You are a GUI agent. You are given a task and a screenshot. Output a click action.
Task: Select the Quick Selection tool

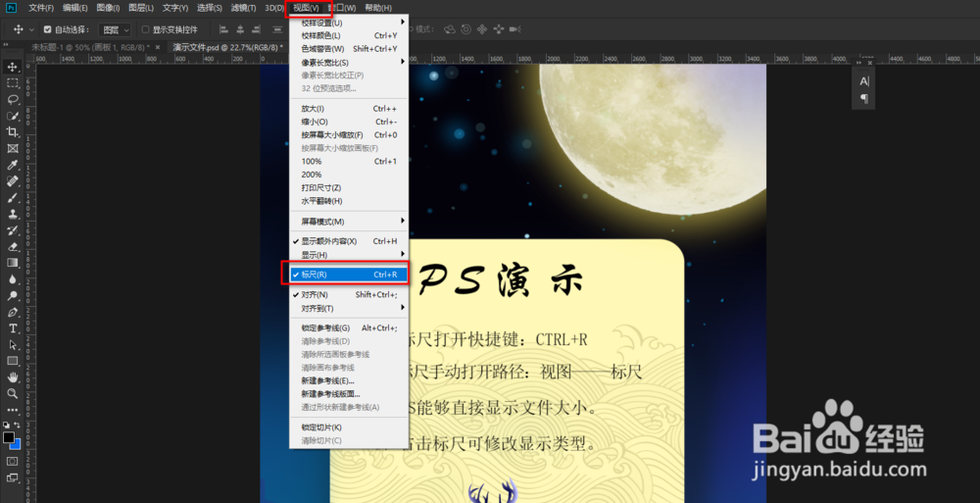click(13, 116)
